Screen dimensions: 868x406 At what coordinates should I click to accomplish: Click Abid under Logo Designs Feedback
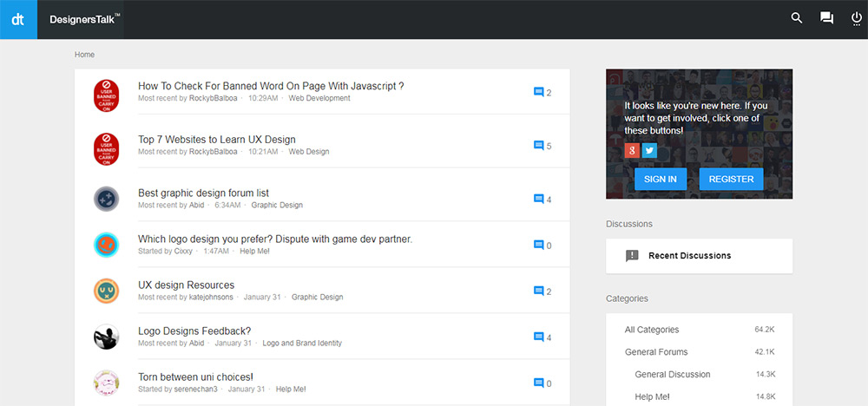[x=196, y=343]
